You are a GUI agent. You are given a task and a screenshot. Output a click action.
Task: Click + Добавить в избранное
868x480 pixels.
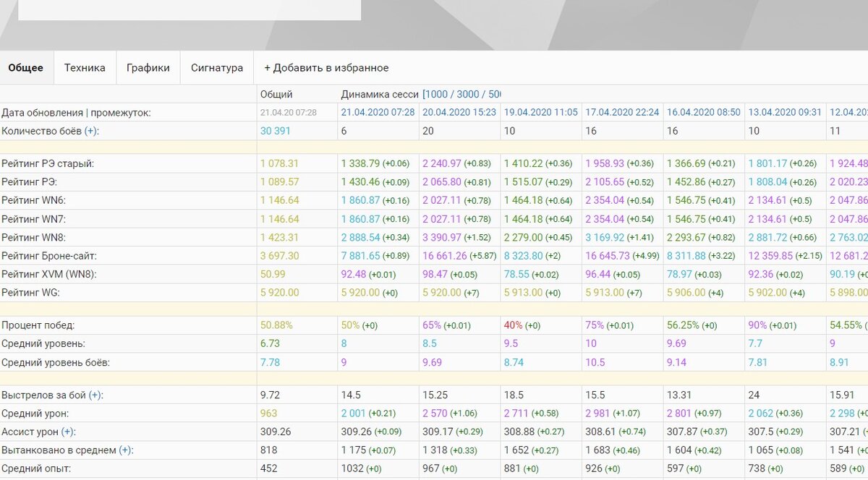coord(326,68)
